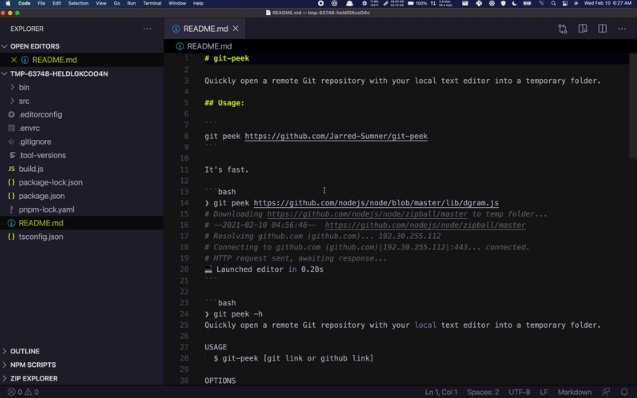Change file encoding UTF-8
Image resolution: width=637 pixels, height=398 pixels.
[519, 392]
